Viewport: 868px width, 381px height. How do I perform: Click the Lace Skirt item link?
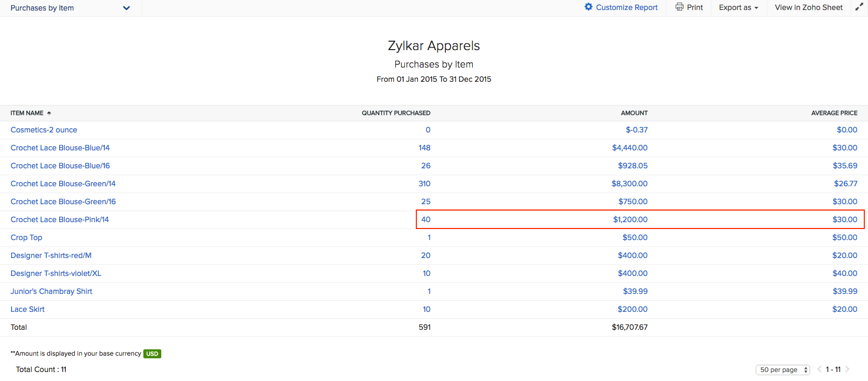click(x=27, y=309)
